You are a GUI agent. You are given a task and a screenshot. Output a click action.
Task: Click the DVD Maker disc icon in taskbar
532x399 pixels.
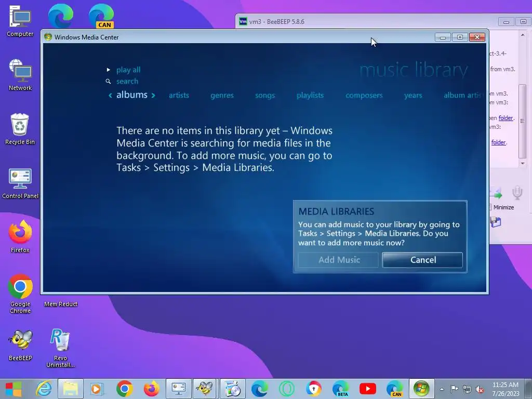232,389
